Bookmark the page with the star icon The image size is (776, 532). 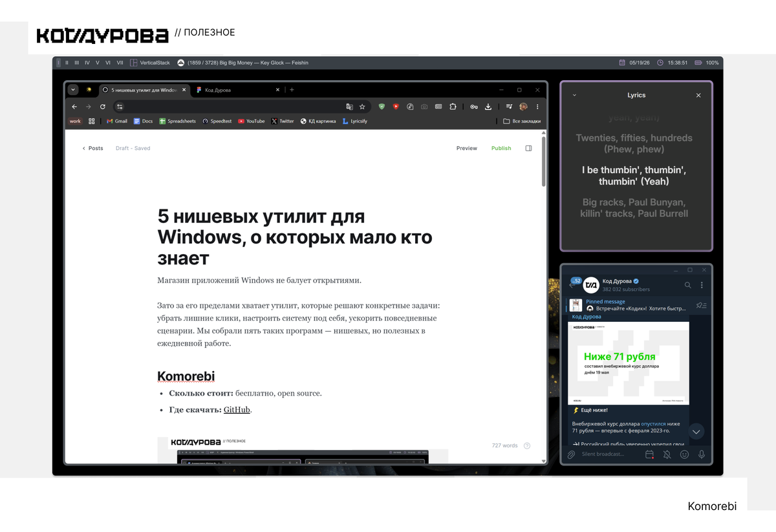[x=362, y=107]
